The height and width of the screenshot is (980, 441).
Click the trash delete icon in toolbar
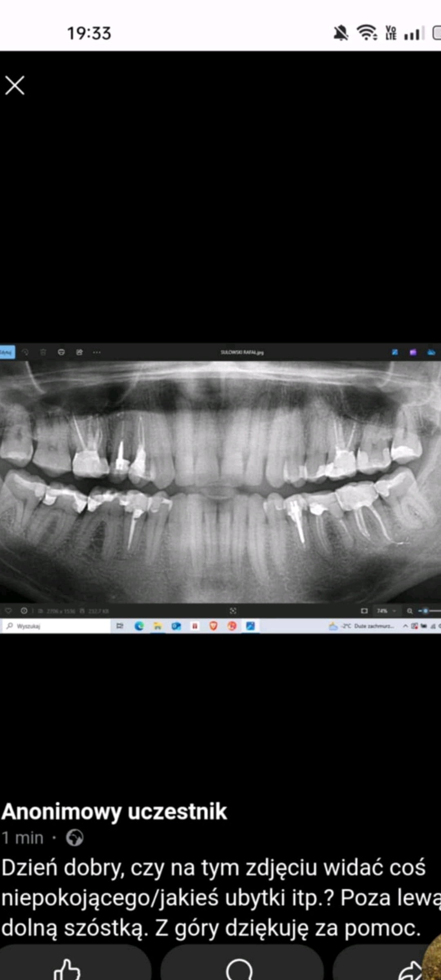tap(43, 352)
